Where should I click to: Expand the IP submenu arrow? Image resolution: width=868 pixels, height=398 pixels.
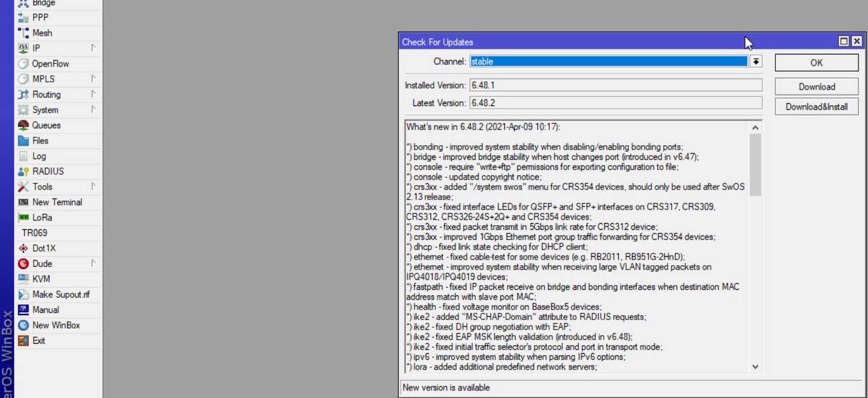[x=93, y=47]
